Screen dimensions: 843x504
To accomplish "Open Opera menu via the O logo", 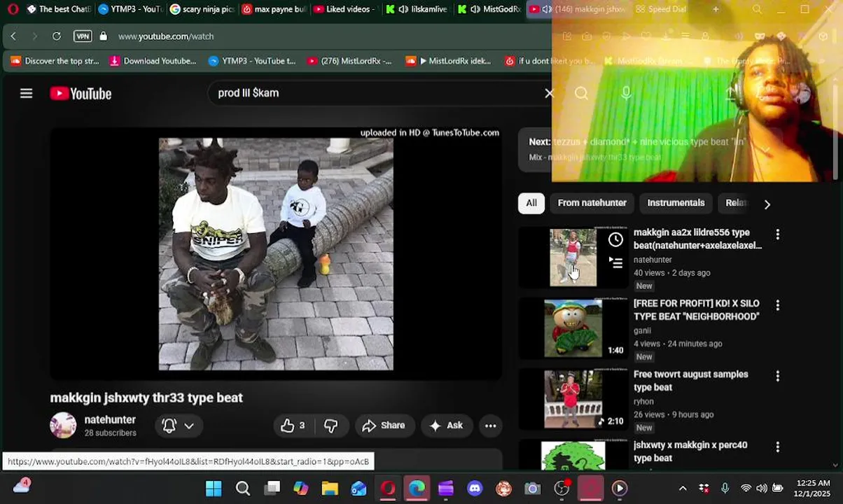I will (13, 9).
